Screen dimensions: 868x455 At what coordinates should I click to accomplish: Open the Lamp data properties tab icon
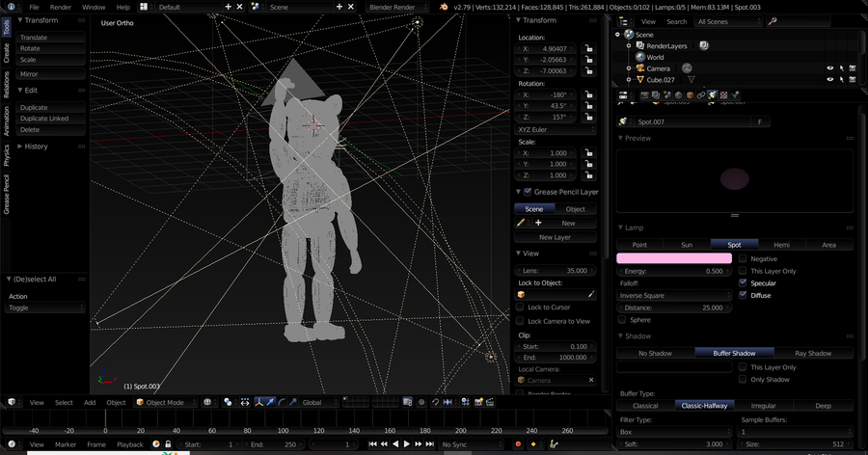point(713,95)
